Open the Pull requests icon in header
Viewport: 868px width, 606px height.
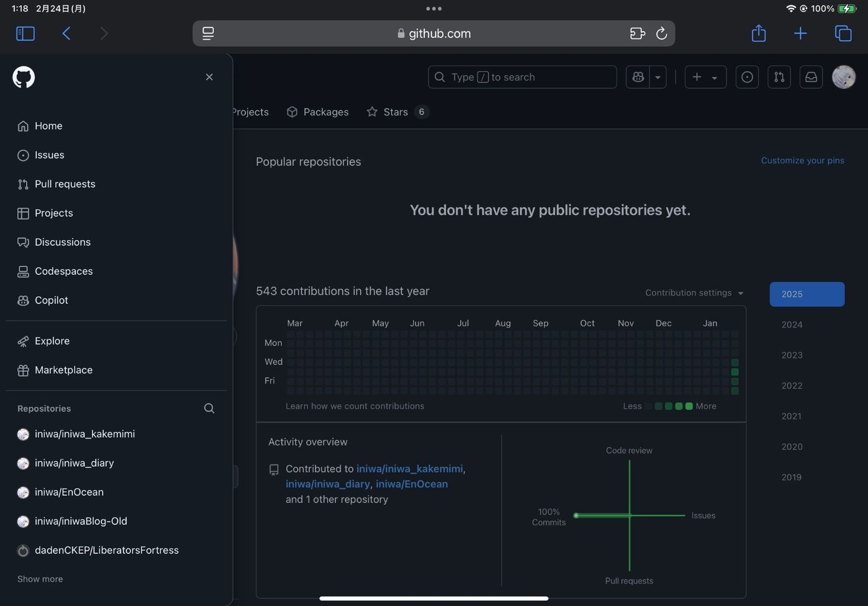779,77
